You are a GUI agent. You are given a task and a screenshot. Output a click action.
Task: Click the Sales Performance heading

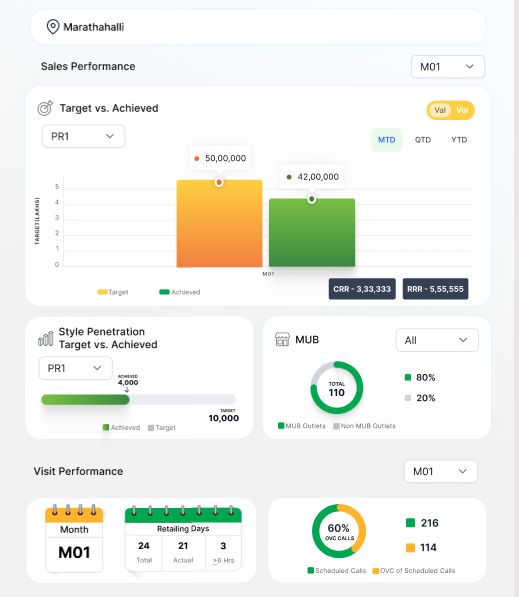click(88, 66)
